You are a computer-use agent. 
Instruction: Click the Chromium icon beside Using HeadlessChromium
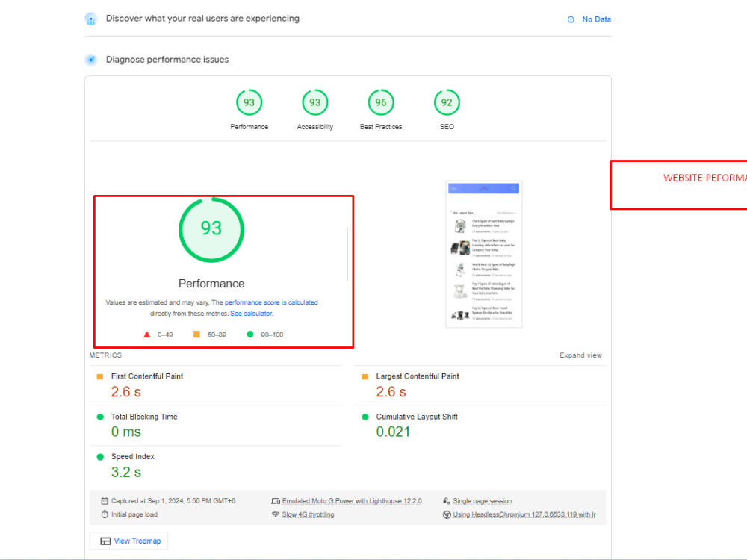click(x=447, y=514)
